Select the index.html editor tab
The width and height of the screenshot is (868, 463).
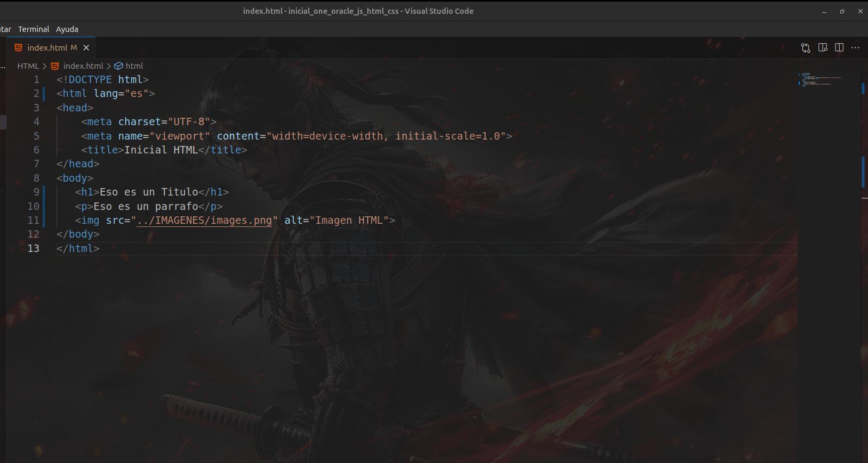click(51, 47)
